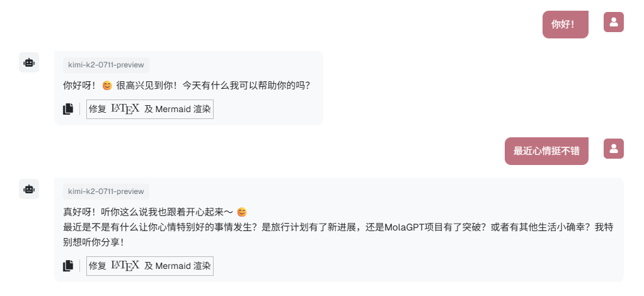Click the last line "别想听你分享！"

(94, 242)
